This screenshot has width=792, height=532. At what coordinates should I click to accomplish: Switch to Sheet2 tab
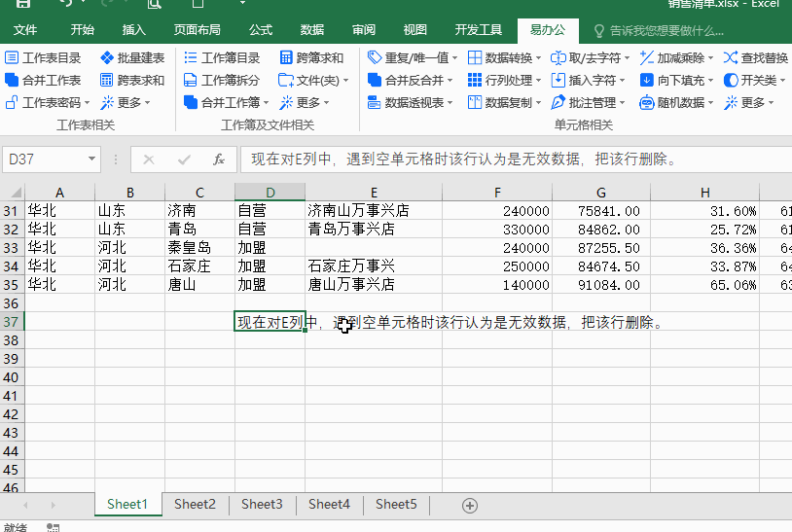(195, 504)
